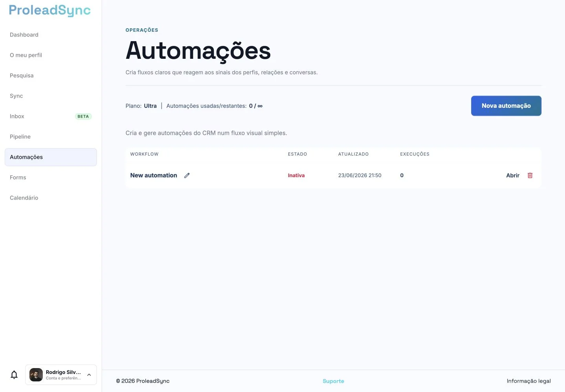The image size is (565, 392).
Task: Click the execution count 0 for New automation
Action: click(402, 175)
